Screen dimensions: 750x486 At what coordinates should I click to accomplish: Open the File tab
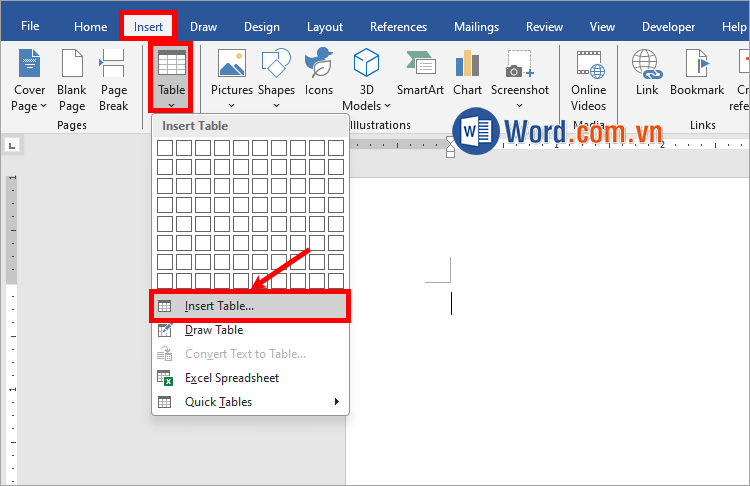[30, 26]
